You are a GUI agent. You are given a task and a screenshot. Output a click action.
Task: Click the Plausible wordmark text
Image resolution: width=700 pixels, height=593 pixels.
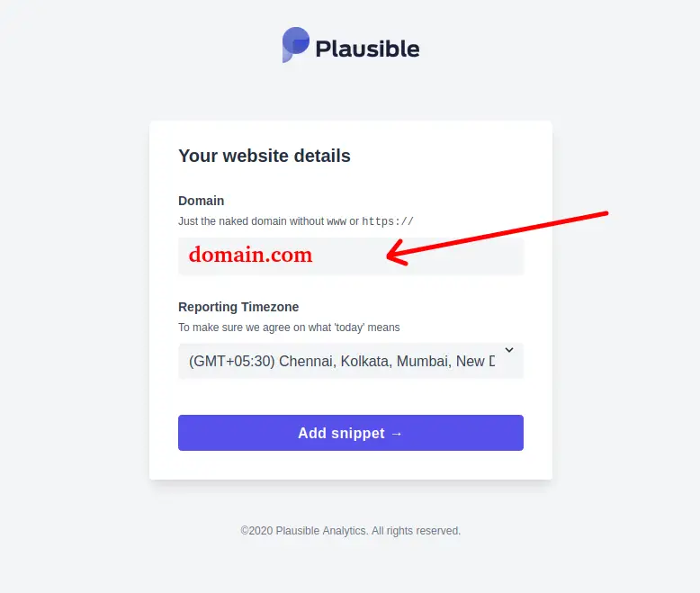point(367,49)
